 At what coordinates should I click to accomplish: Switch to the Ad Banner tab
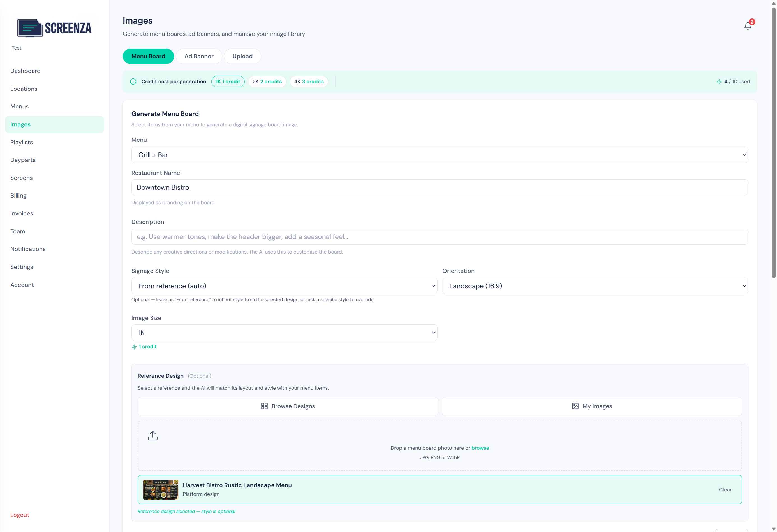(x=199, y=56)
